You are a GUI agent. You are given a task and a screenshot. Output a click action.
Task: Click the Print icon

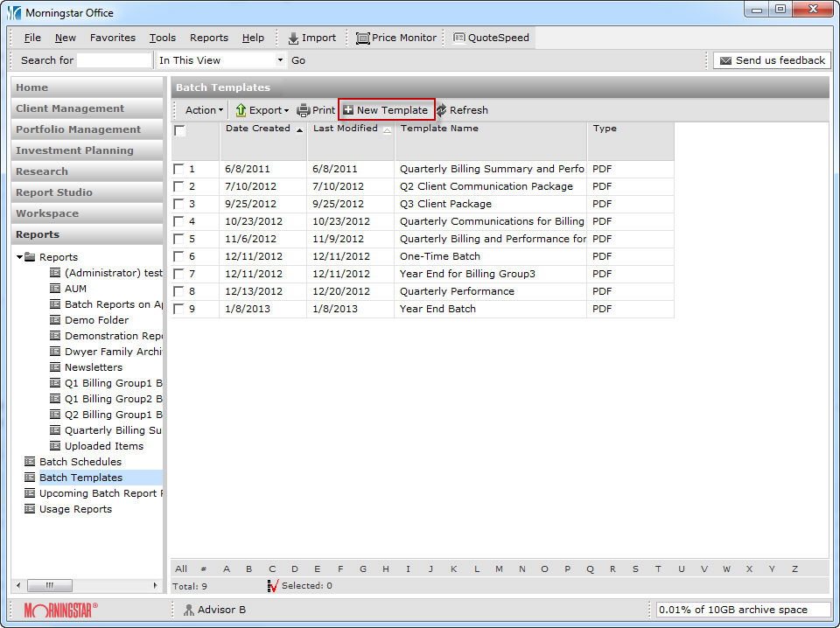coord(304,110)
